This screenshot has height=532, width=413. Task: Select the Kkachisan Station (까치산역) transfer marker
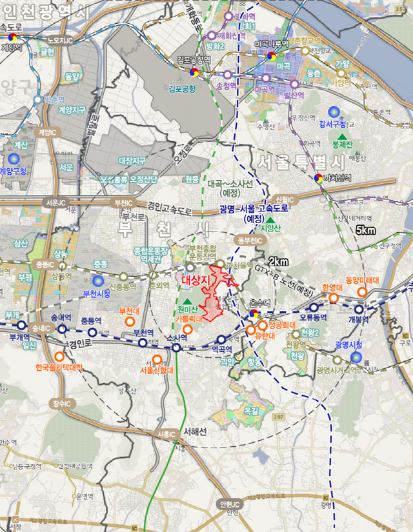pos(317,178)
